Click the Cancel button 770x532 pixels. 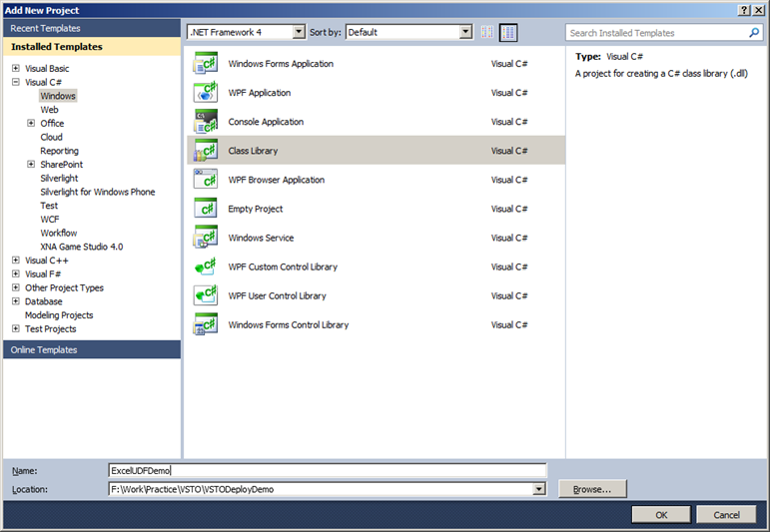(x=726, y=515)
